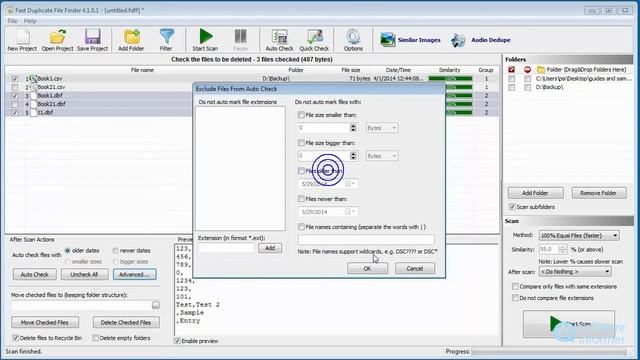Click the Pause toolbar icon
Image resolution: width=640 pixels, height=360 pixels.
click(x=240, y=40)
